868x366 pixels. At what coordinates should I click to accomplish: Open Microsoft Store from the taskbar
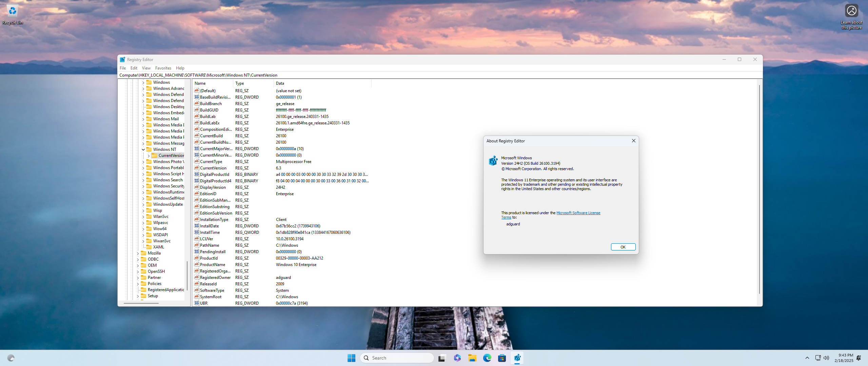tap(502, 358)
